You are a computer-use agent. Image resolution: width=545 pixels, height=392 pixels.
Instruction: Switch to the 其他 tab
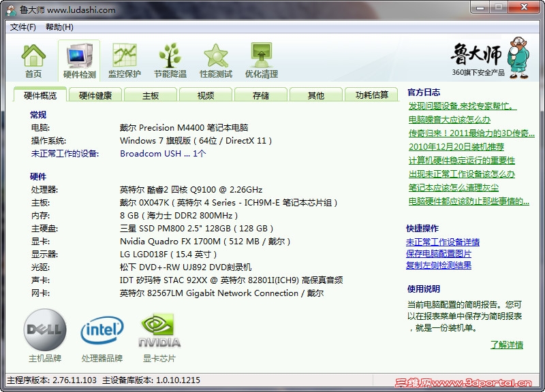pyautogui.click(x=315, y=95)
